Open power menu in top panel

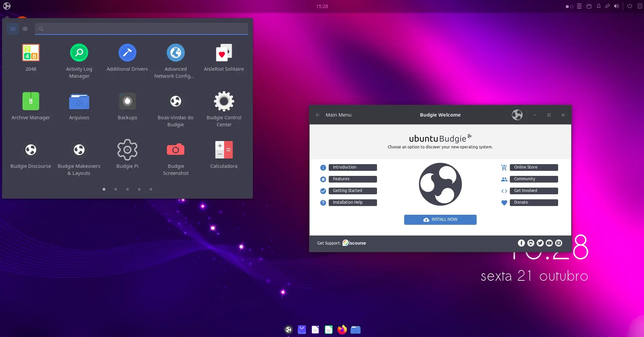pyautogui.click(x=630, y=6)
